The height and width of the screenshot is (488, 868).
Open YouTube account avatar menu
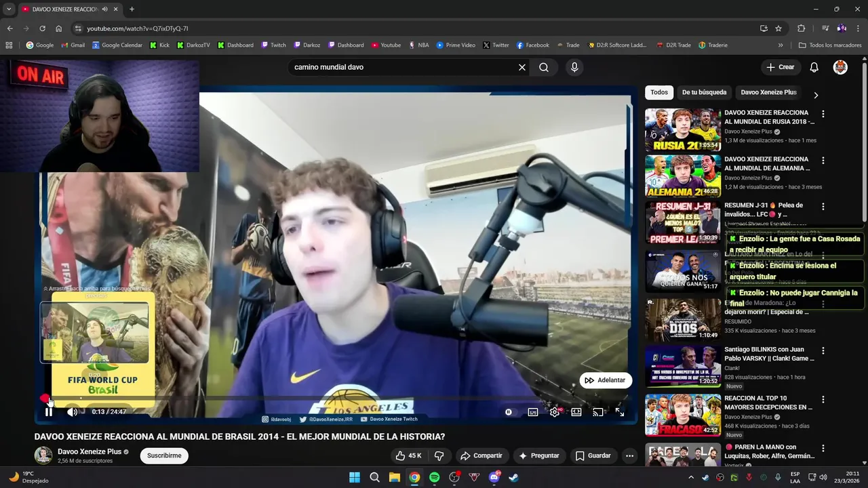coord(840,67)
